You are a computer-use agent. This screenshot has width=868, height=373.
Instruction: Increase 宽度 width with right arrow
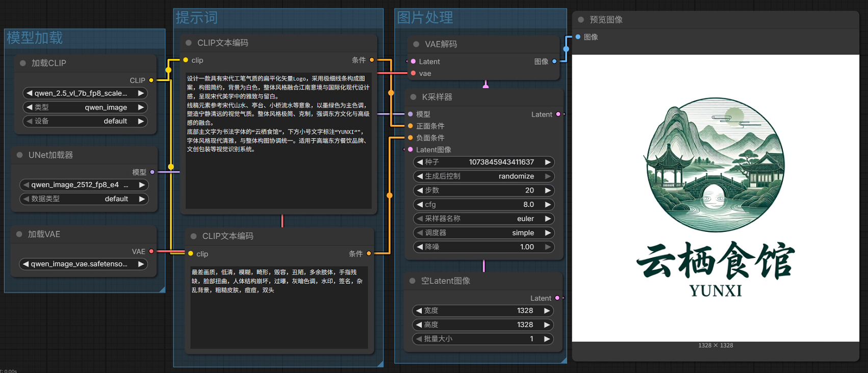pos(547,311)
